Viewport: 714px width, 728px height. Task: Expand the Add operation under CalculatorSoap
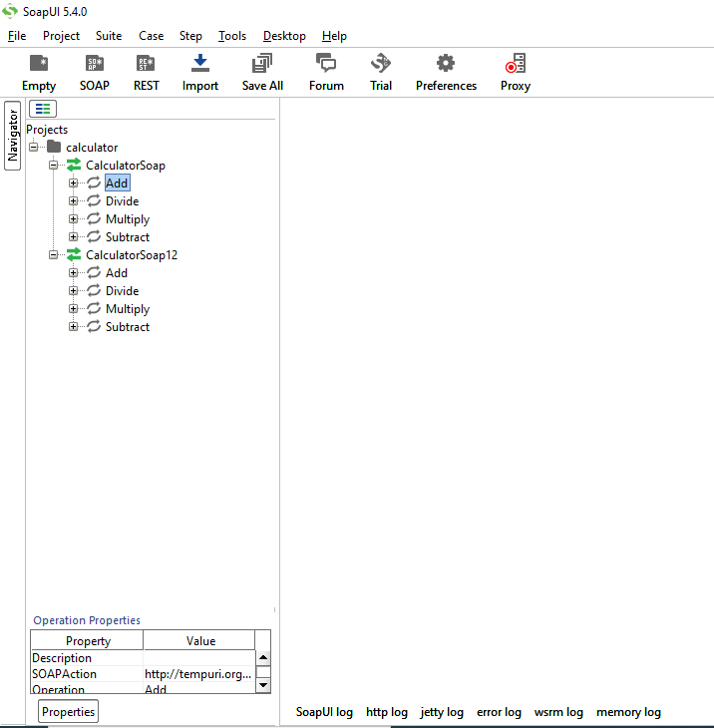[x=73, y=182]
